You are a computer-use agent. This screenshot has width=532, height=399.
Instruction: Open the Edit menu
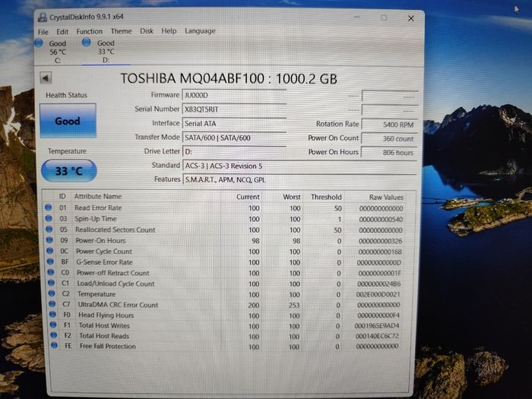click(62, 32)
